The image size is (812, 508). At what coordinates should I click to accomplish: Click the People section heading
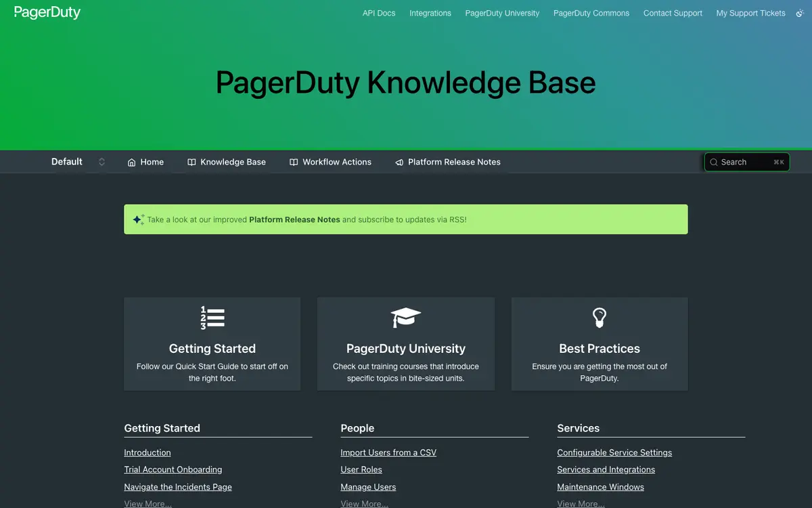(x=357, y=428)
